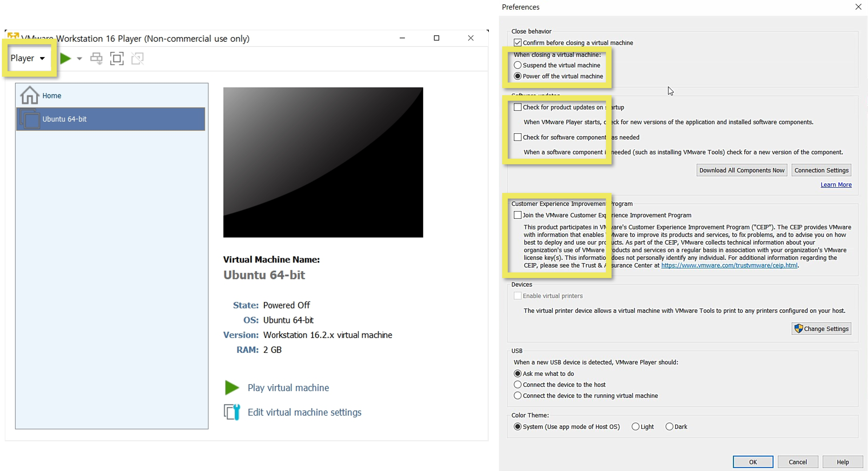The height and width of the screenshot is (471, 868).
Task: Check Join the VMware Customer Experience Improvement Program
Action: tap(518, 215)
